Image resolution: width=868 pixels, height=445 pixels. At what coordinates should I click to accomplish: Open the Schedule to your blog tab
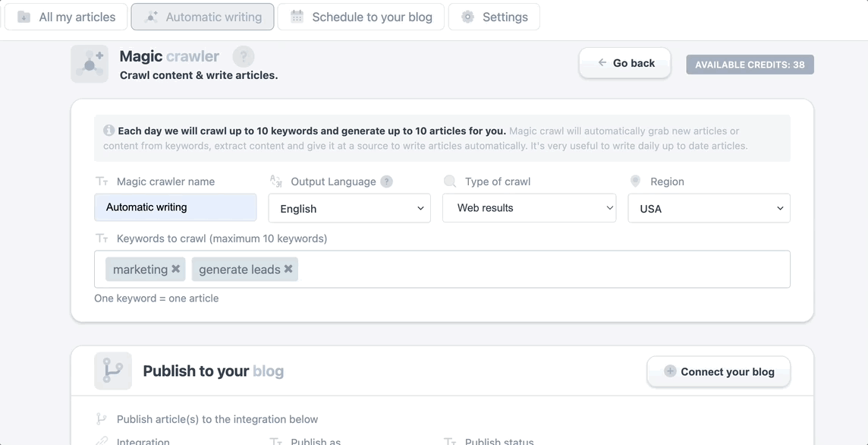click(x=361, y=17)
